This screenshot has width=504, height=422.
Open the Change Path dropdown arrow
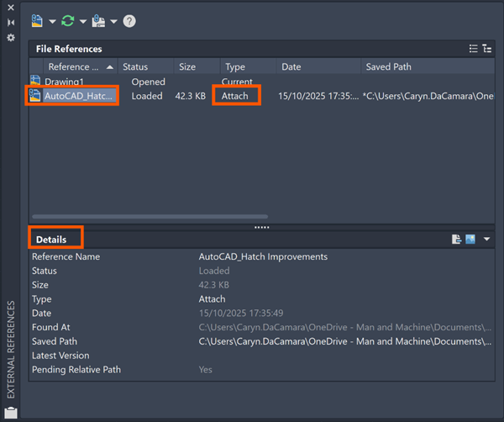(113, 21)
